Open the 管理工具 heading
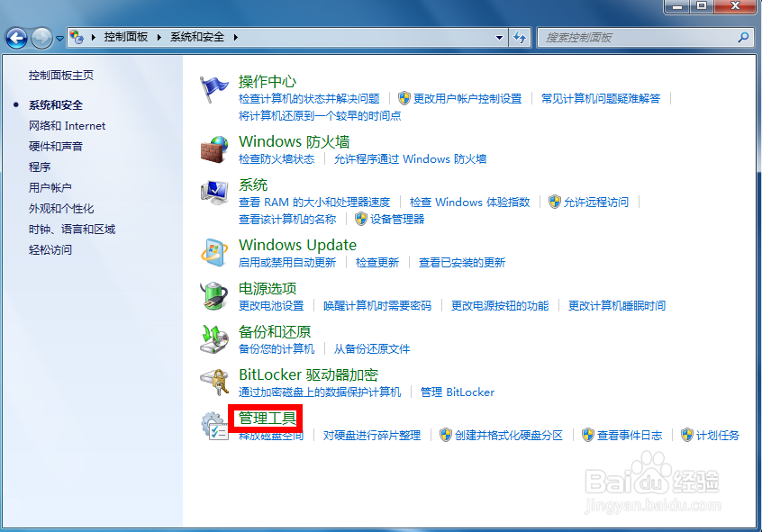This screenshot has height=532, width=762. click(x=268, y=418)
